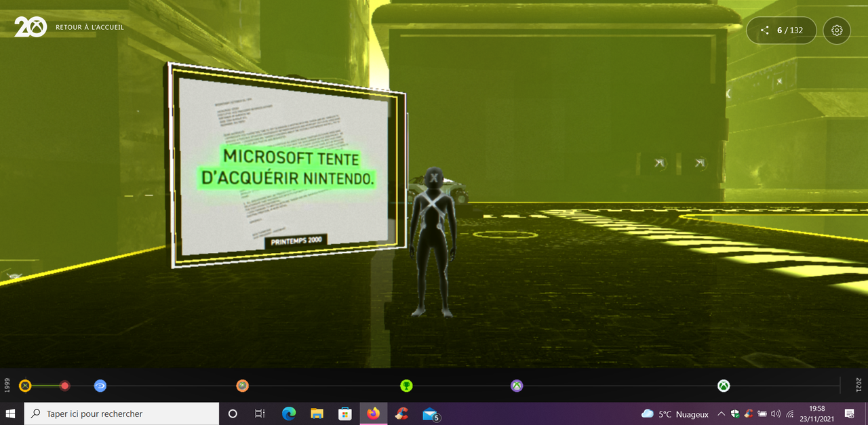
Task: Click the left arrow icon on the wall
Action: (x=659, y=163)
